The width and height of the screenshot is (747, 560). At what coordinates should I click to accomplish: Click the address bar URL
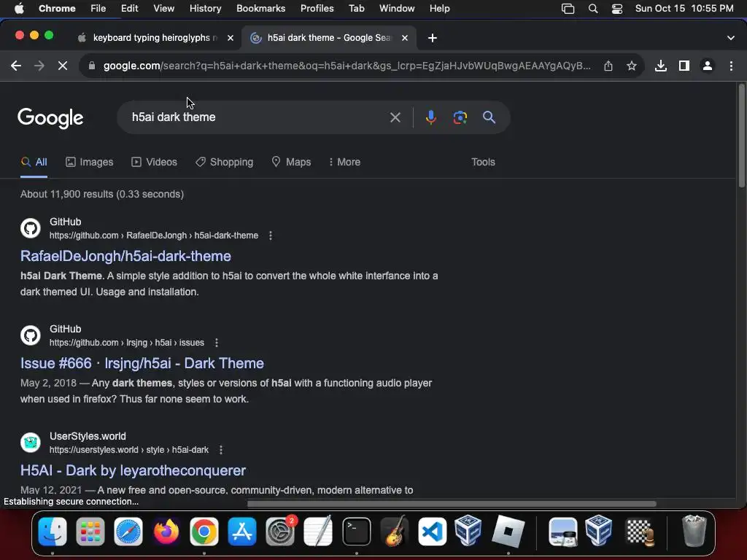[347, 66]
